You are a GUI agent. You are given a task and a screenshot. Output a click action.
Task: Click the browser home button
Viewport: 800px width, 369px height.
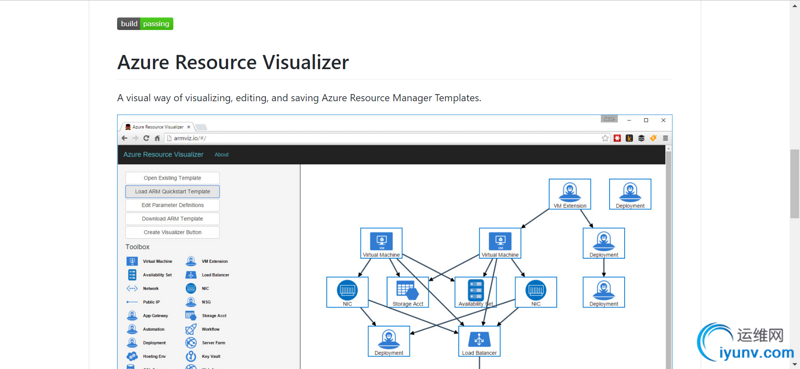[157, 138]
